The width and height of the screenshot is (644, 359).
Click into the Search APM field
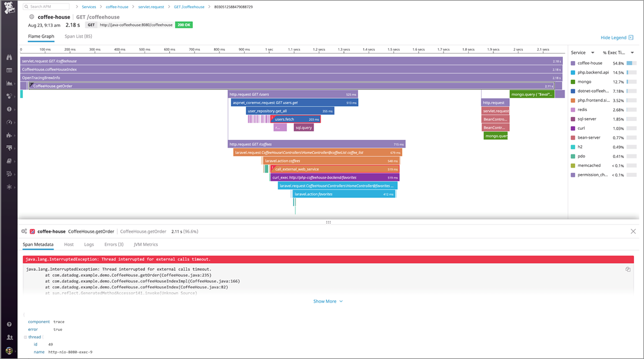[46, 6]
